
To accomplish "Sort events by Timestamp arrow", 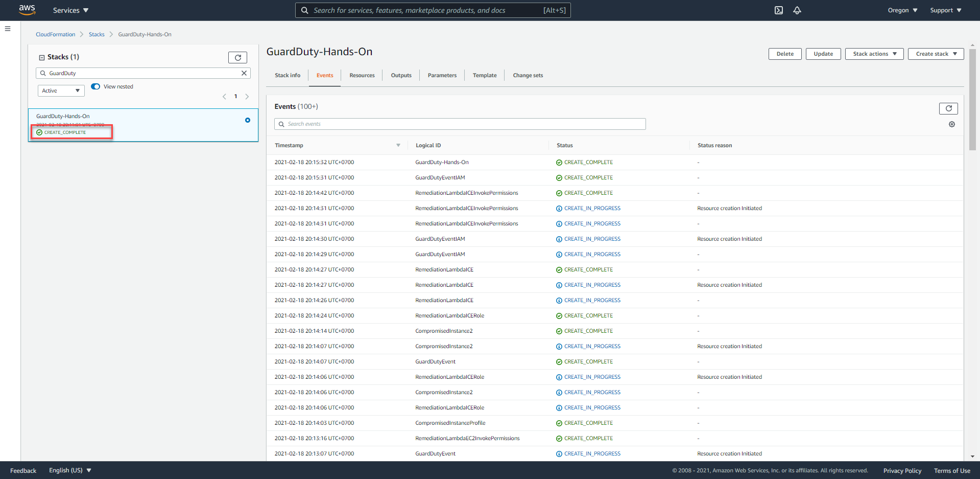I will click(x=398, y=145).
